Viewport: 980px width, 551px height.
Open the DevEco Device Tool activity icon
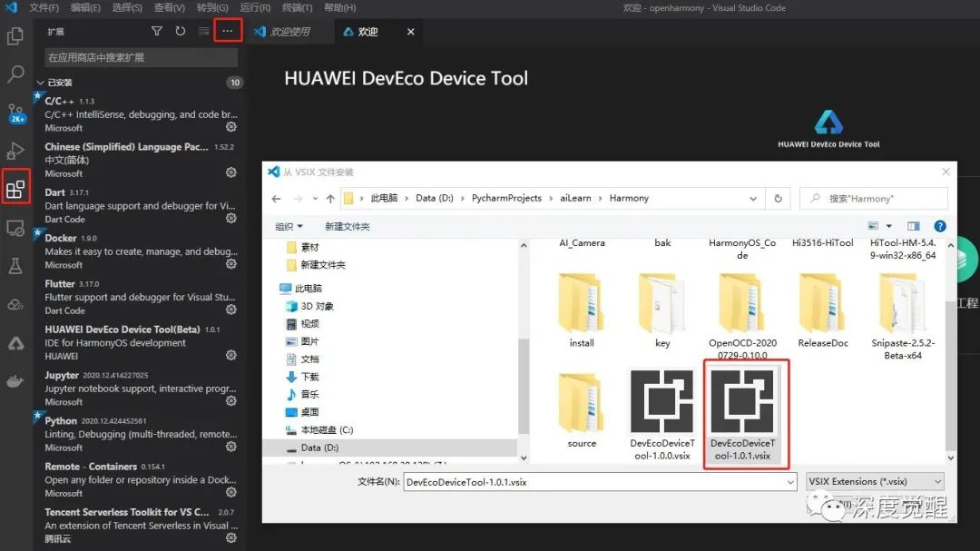pos(15,343)
